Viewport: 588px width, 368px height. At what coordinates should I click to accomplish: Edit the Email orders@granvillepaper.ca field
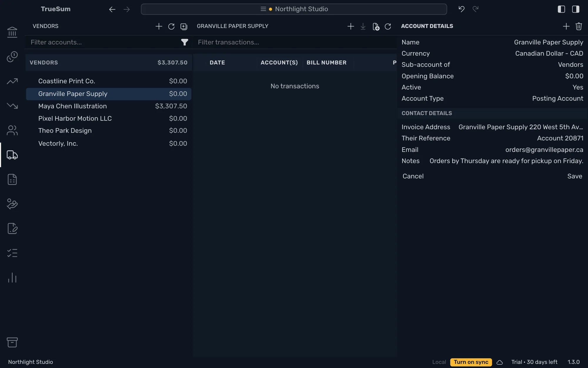pyautogui.click(x=544, y=150)
